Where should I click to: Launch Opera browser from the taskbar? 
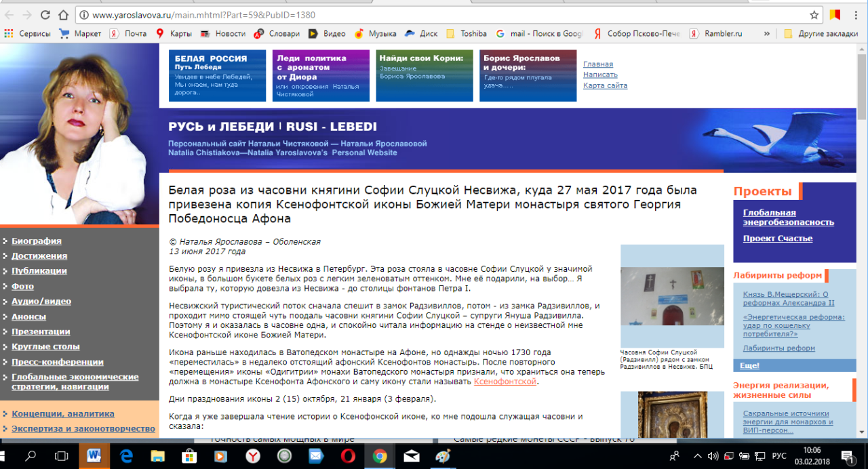[x=348, y=456]
